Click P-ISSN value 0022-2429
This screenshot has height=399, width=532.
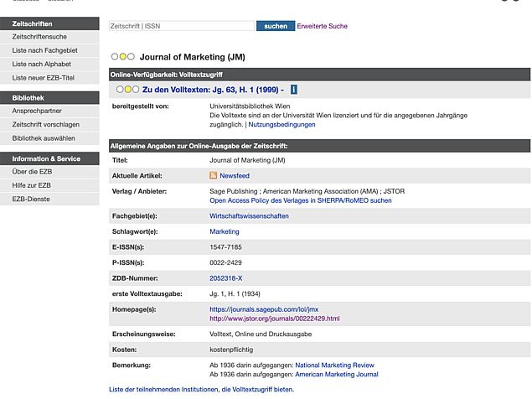[x=225, y=262]
